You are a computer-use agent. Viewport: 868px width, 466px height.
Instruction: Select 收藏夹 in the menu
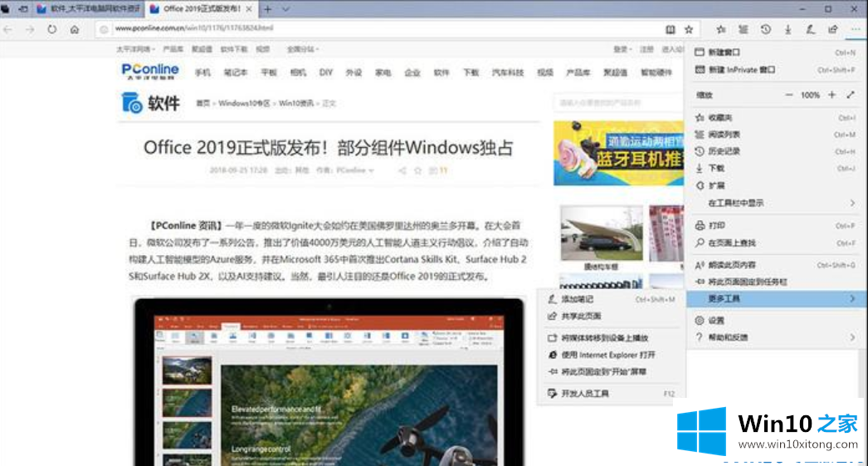pyautogui.click(x=776, y=117)
